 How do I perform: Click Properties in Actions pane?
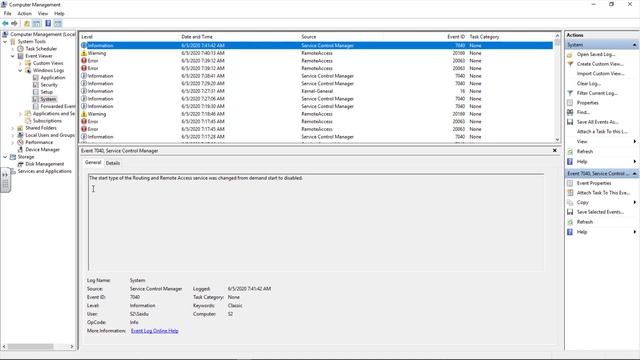tap(587, 103)
